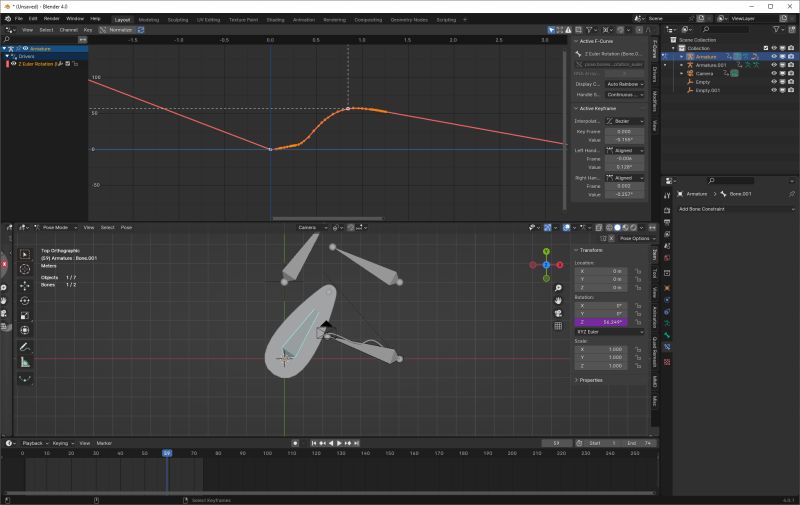
Task: Open the Render menu
Action: point(52,19)
